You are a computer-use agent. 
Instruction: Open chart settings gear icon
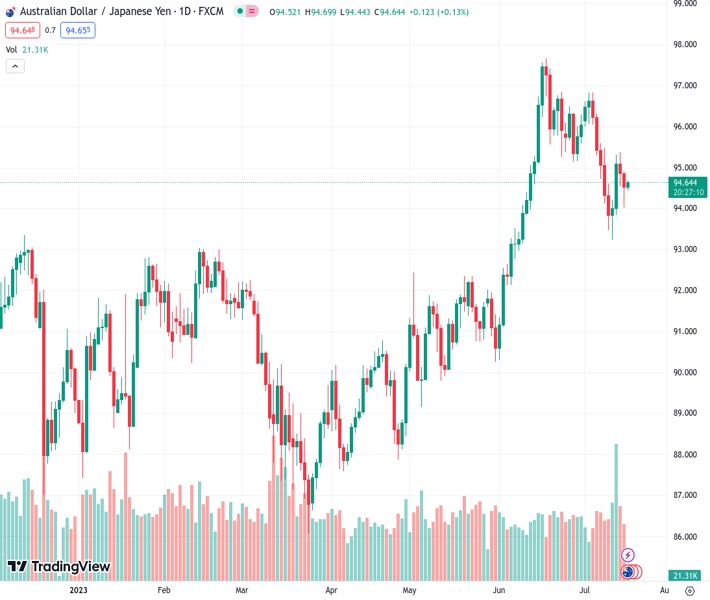coord(689,591)
